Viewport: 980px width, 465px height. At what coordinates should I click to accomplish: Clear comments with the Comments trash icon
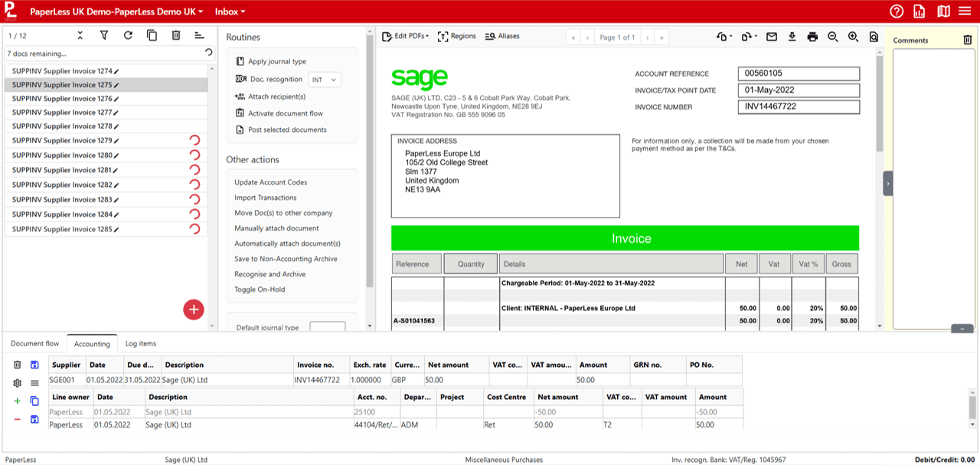point(968,40)
